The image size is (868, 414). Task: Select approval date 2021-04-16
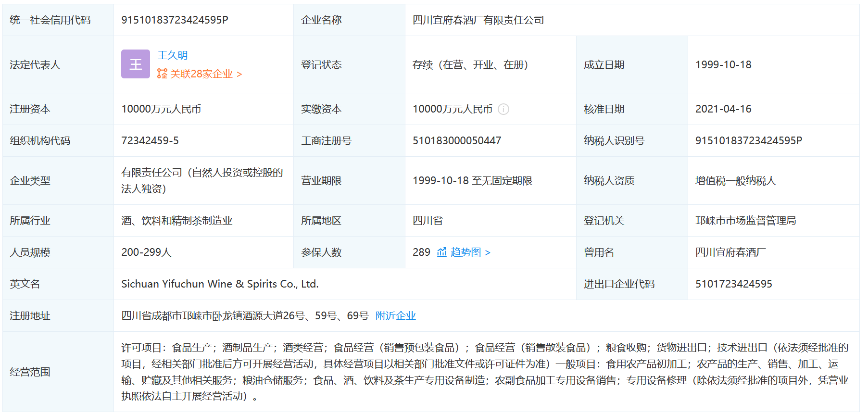723,109
